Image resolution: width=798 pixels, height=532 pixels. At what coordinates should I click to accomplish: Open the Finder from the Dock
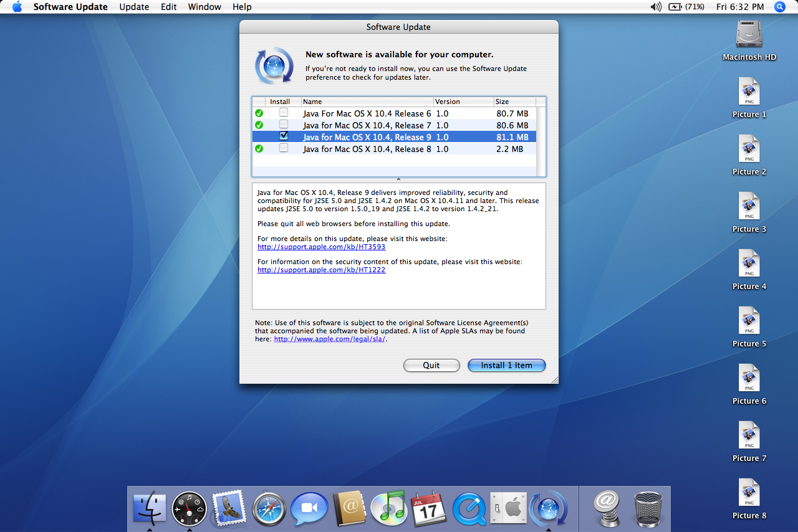click(x=150, y=508)
